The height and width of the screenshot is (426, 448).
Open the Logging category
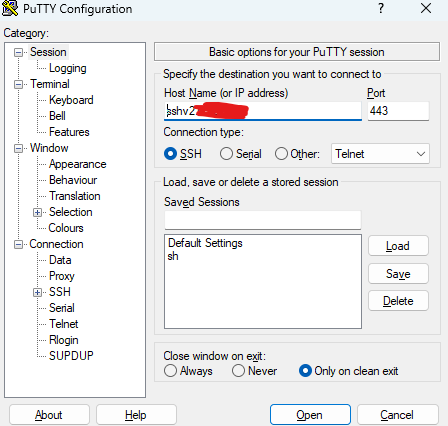[68, 68]
